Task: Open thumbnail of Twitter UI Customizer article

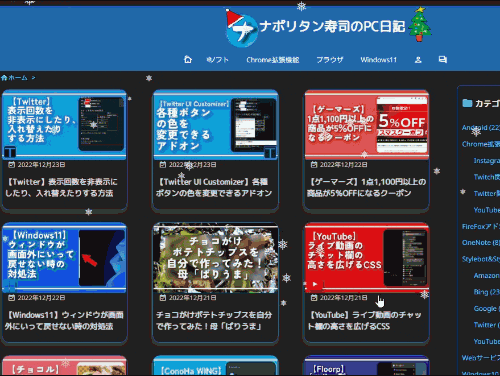Action: pyautogui.click(x=215, y=125)
